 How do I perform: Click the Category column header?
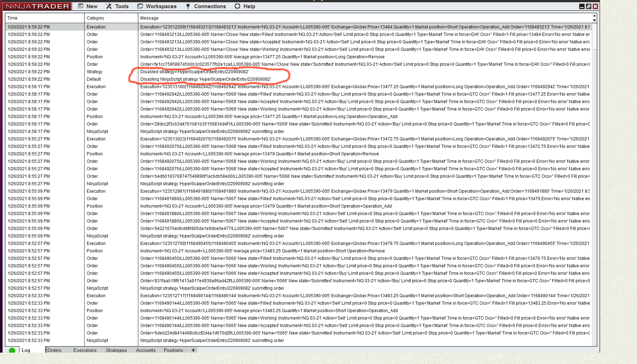pyautogui.click(x=111, y=18)
